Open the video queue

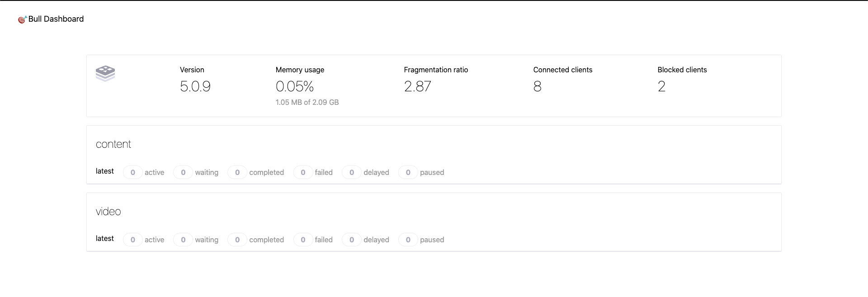pos(108,212)
